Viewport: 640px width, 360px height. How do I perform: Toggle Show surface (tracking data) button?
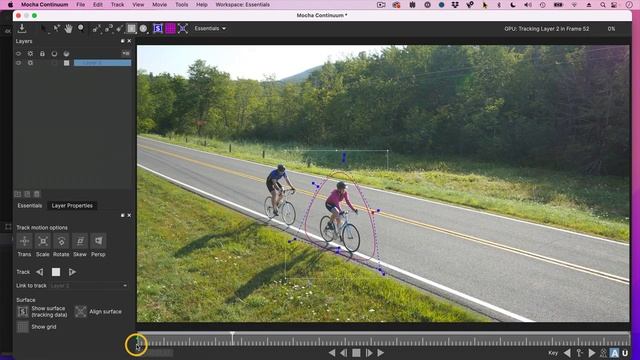23,311
